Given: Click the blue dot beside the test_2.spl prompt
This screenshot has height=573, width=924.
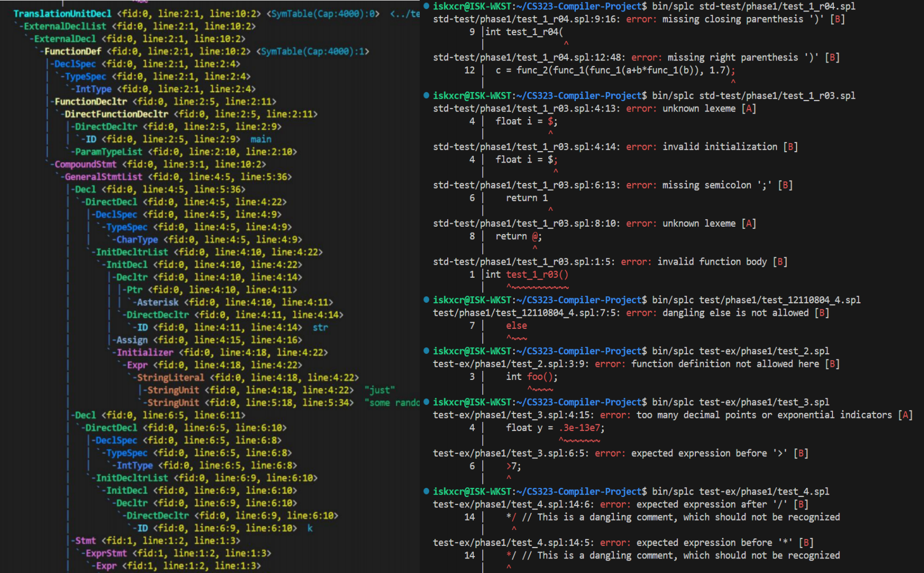Looking at the screenshot, I should tap(426, 351).
